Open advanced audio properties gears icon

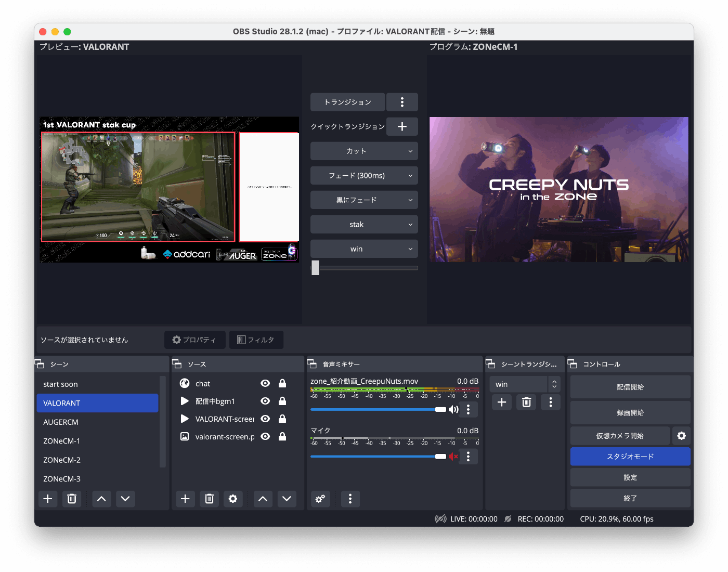click(x=320, y=499)
